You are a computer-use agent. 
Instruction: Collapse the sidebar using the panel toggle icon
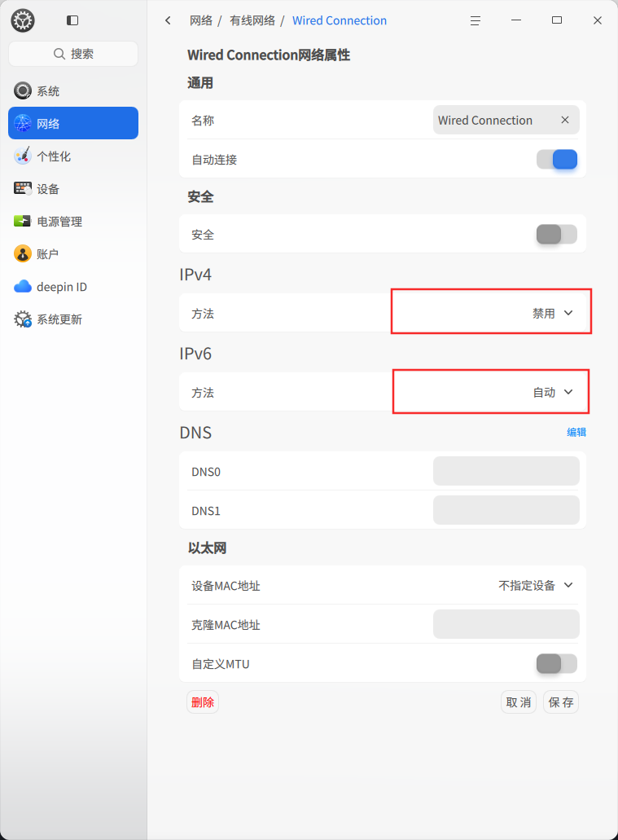click(72, 20)
